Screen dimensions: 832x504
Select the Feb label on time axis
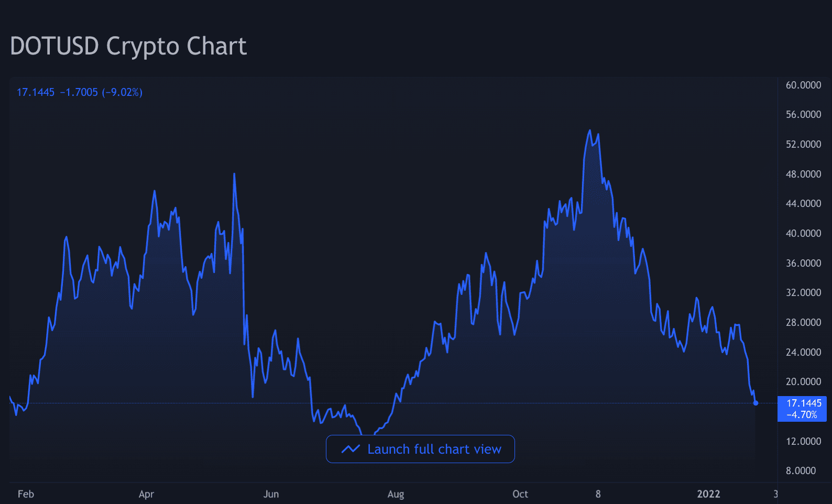point(26,494)
